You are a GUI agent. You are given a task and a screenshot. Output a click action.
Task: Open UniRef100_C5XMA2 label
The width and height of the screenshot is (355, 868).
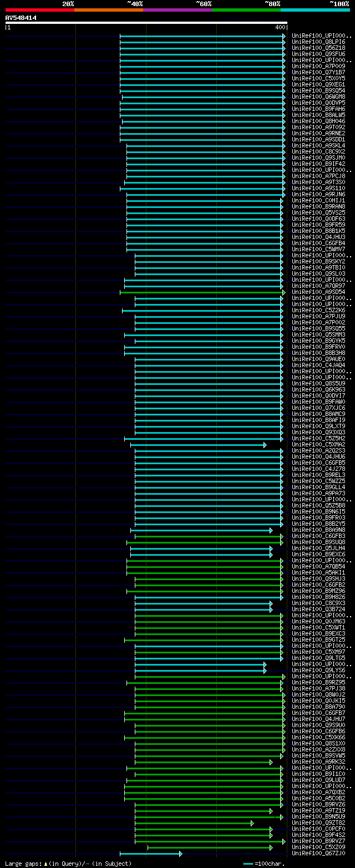click(318, 444)
